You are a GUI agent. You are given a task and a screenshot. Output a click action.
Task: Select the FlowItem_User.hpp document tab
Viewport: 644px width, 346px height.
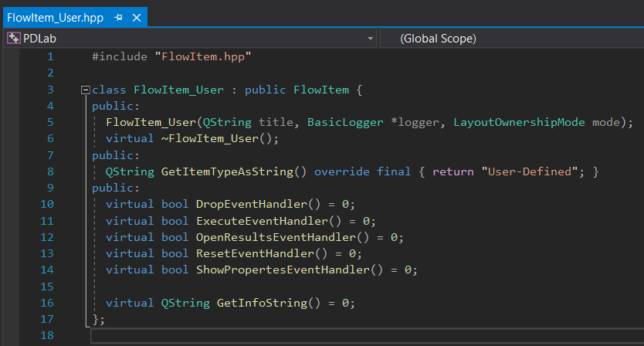(57, 16)
